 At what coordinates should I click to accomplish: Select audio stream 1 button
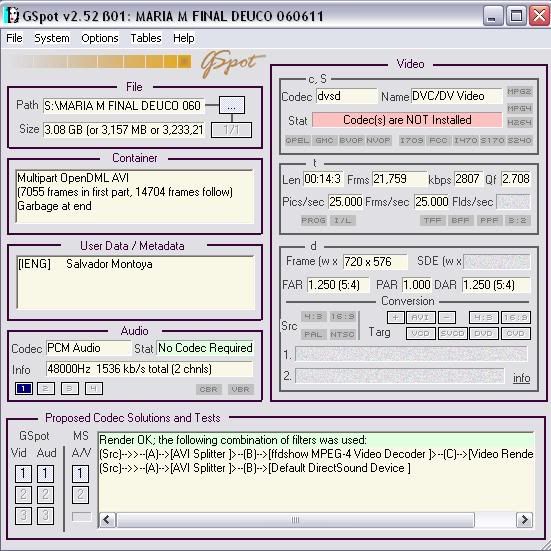pos(24,389)
